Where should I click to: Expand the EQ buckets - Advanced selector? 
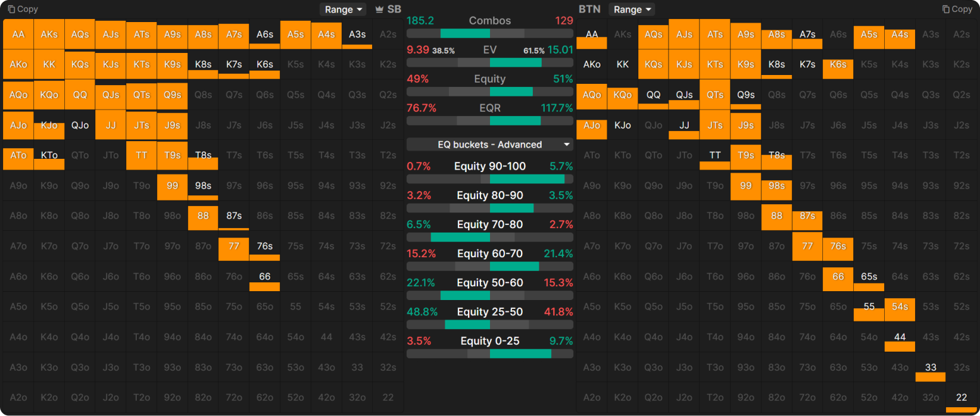point(490,144)
